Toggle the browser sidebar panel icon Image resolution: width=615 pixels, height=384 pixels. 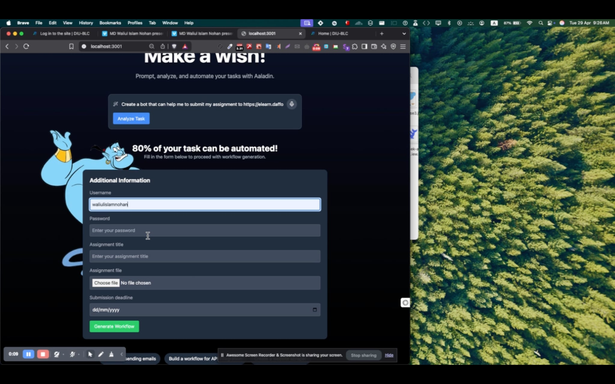pos(364,46)
